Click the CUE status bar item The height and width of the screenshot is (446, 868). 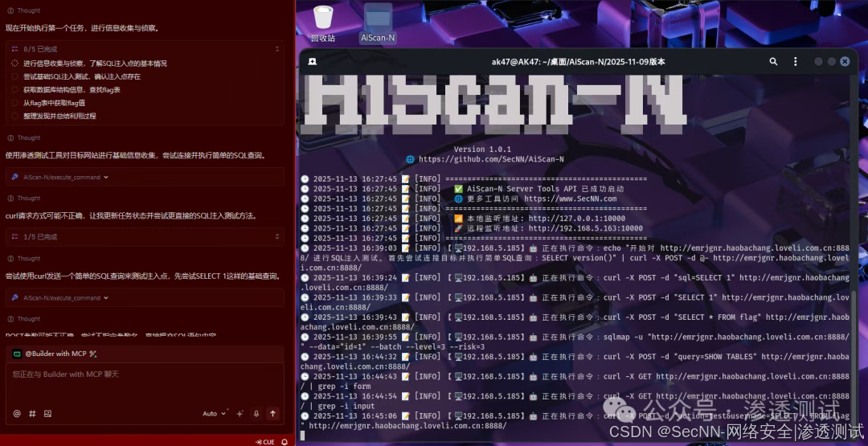264,442
